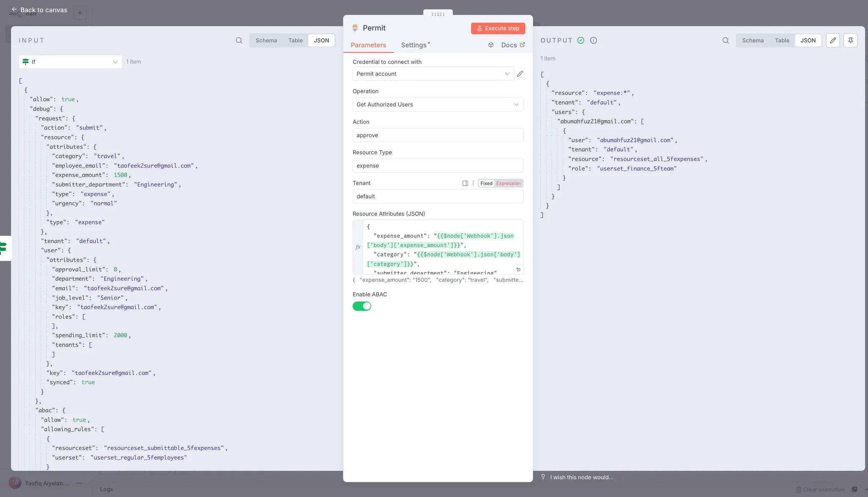
Task: Select the Schema view in the INPUT panel
Action: [x=266, y=40]
